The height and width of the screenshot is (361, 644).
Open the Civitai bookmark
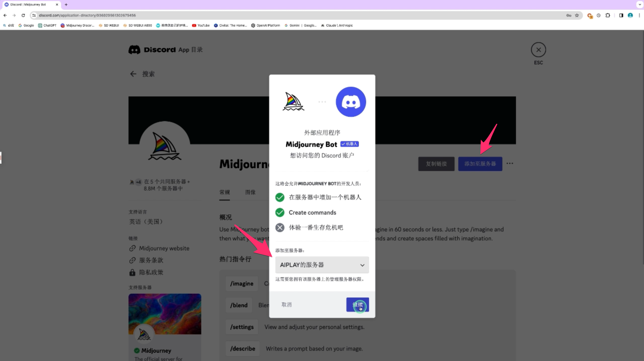coord(231,25)
